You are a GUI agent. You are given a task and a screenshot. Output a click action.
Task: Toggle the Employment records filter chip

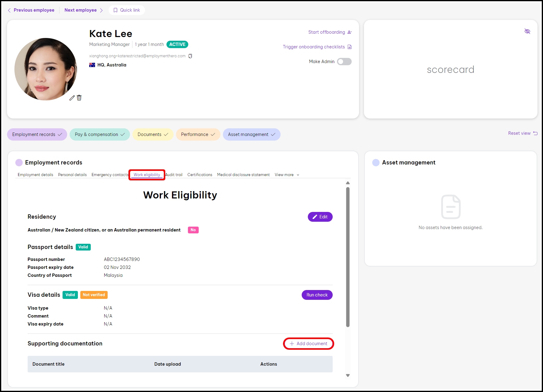click(x=37, y=134)
